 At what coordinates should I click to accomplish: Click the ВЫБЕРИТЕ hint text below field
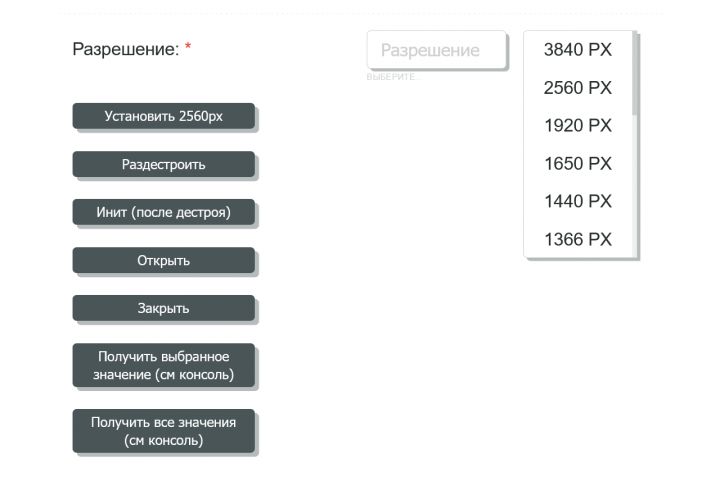391,77
